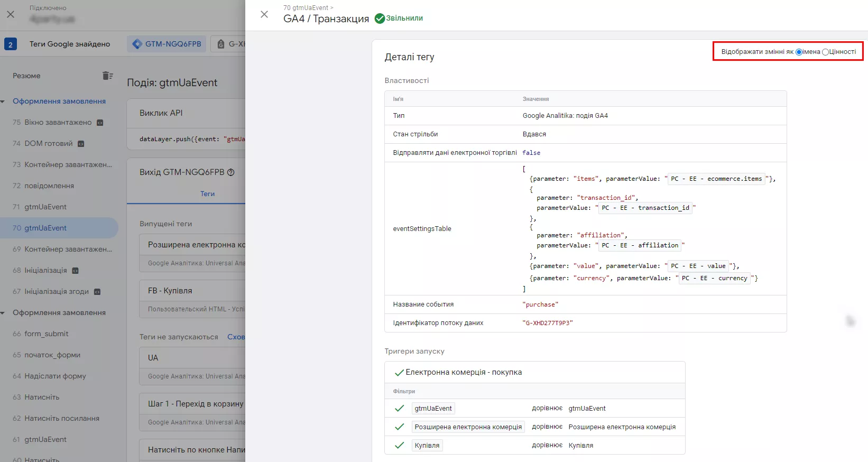Select the Цінності radio button
This screenshot has height=462, width=868.
825,52
